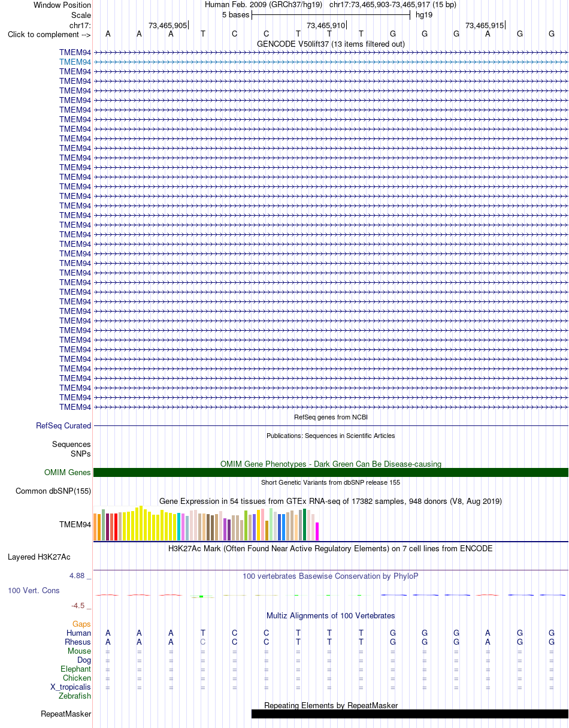
Task: Click the 'Common dbSNP(155)' track label
Action: click(x=53, y=491)
